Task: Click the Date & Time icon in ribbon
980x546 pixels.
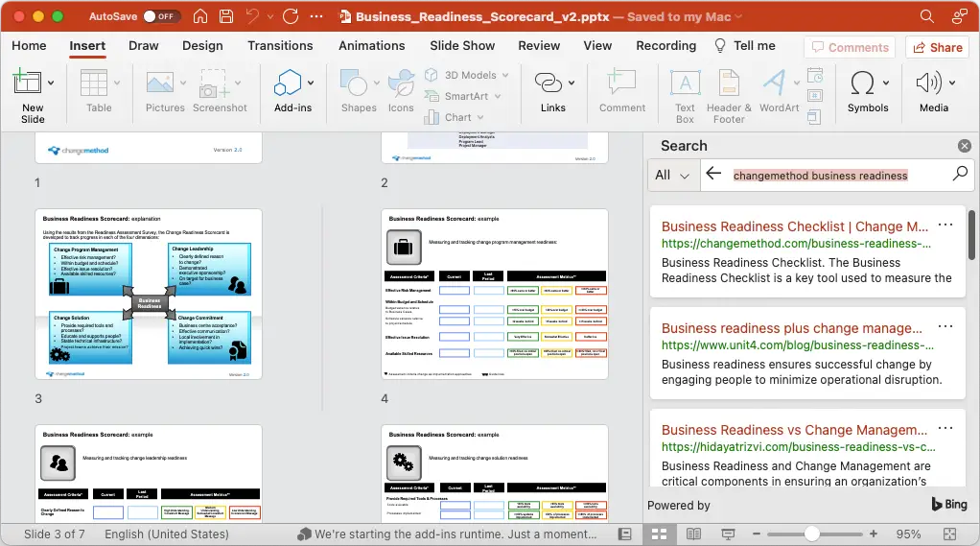Action: pyautogui.click(x=814, y=76)
